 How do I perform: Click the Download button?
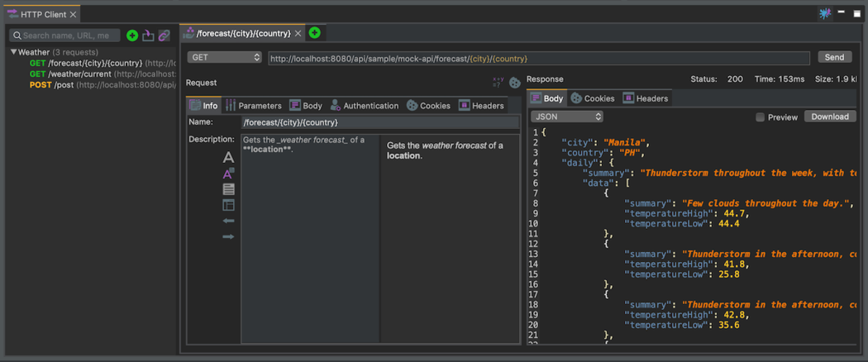[x=829, y=117]
